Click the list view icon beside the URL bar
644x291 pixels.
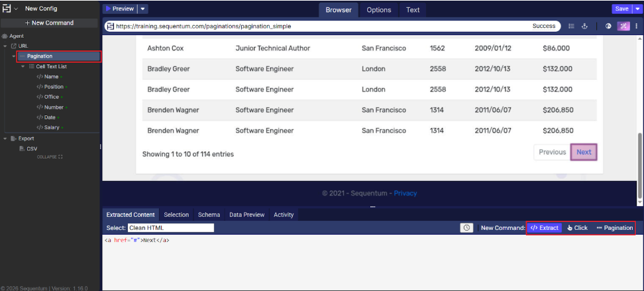tap(571, 27)
